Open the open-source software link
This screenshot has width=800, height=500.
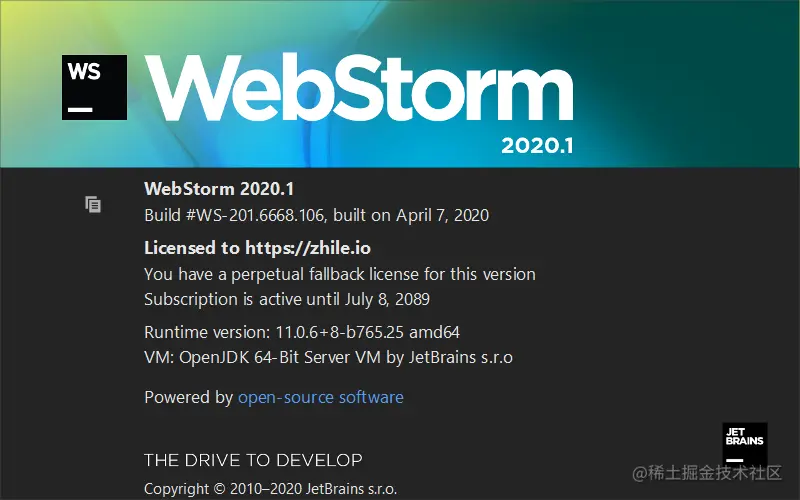320,397
